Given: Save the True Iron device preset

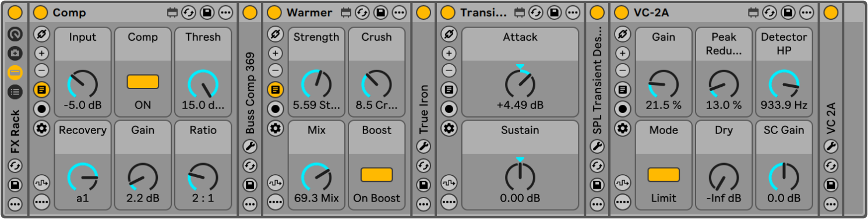Looking at the screenshot, I should tap(424, 185).
